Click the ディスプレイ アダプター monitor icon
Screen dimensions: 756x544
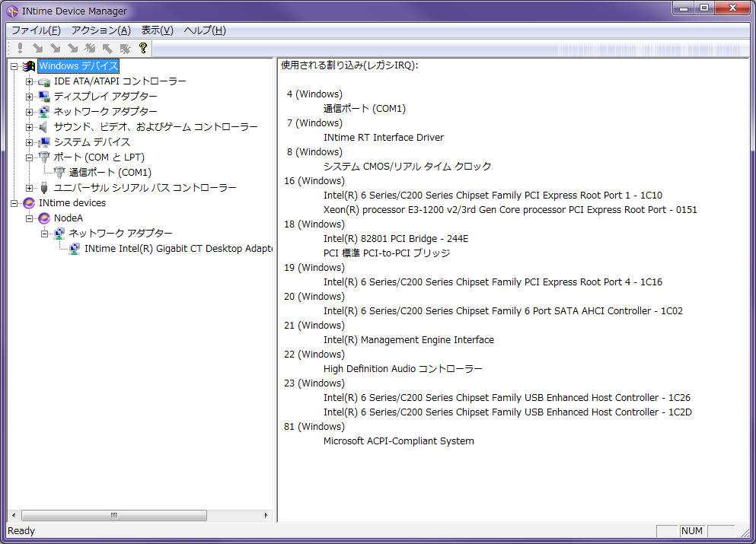tap(44, 97)
